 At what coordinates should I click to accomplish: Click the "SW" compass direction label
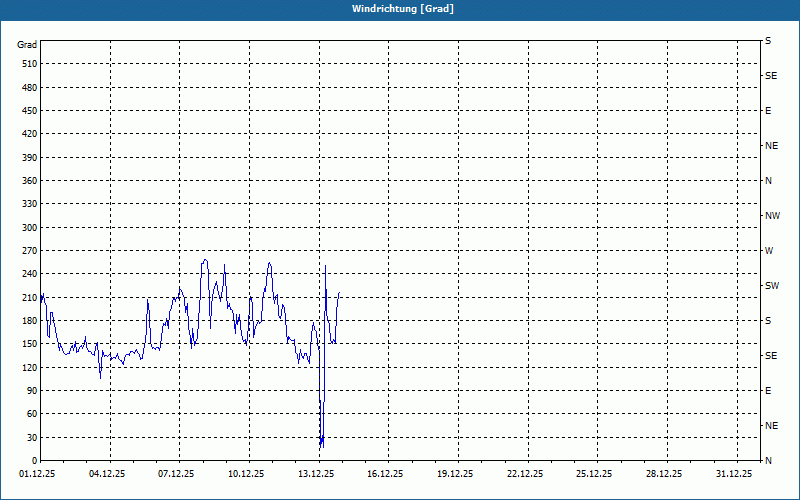point(772,286)
